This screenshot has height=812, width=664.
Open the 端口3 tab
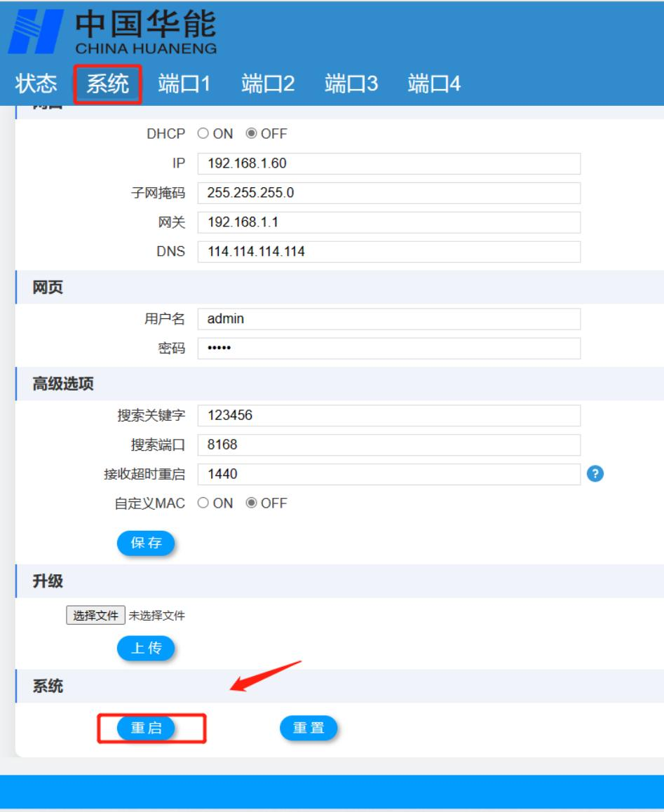click(x=351, y=84)
